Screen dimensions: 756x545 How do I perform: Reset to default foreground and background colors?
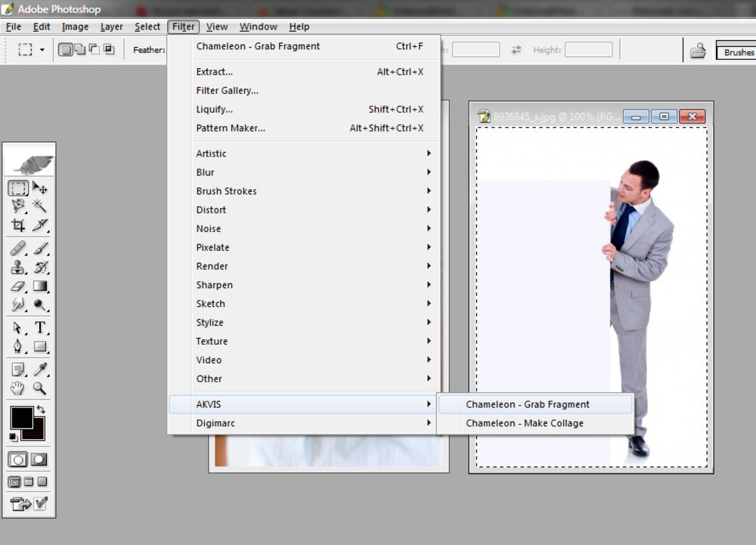(14, 437)
